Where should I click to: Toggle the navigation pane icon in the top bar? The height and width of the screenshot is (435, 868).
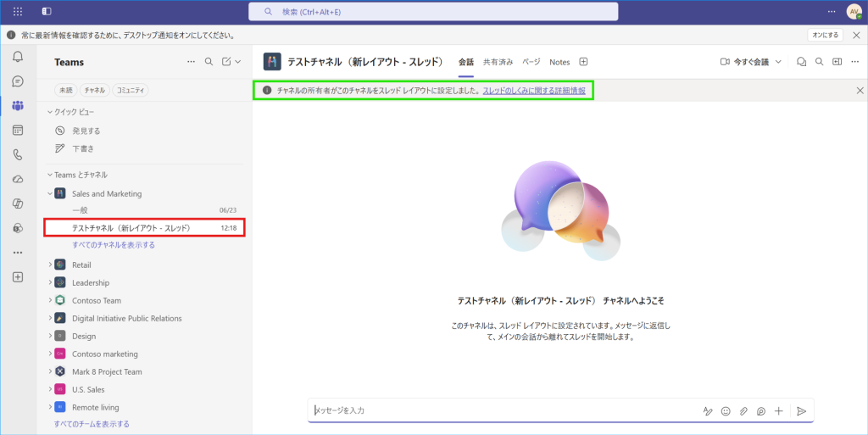pyautogui.click(x=47, y=11)
